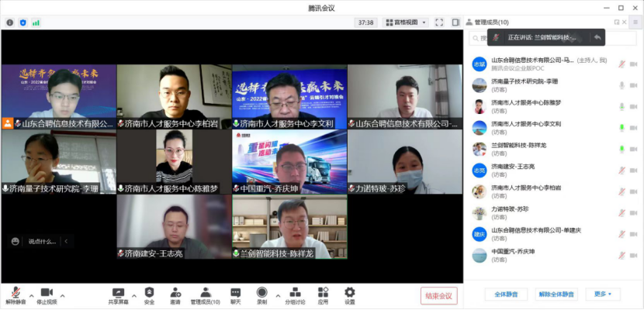
Task: Toggle mic for 济南量子技术研究院-李珊 in list
Action: point(621,85)
